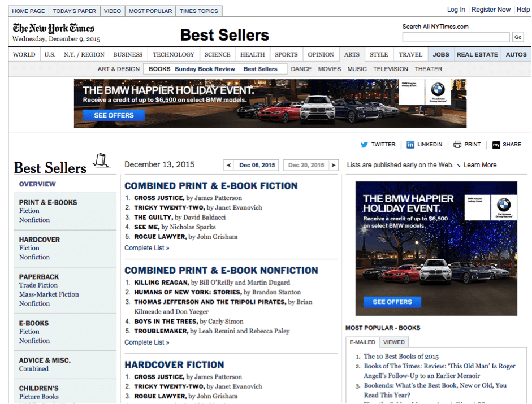Image resolution: width=532 pixels, height=404 pixels.
Task: Click the small arrow before Learn More
Action: pos(459,165)
